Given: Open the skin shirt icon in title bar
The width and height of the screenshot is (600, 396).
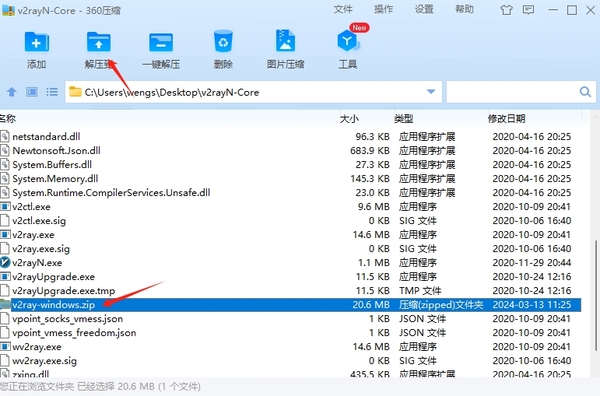Looking at the screenshot, I should [x=506, y=10].
